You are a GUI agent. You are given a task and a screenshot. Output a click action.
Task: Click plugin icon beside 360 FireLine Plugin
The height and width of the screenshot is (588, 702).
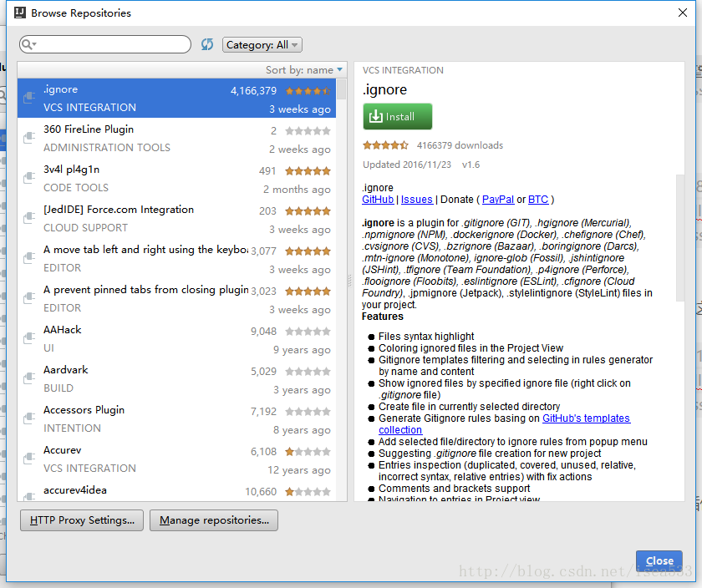[29, 137]
